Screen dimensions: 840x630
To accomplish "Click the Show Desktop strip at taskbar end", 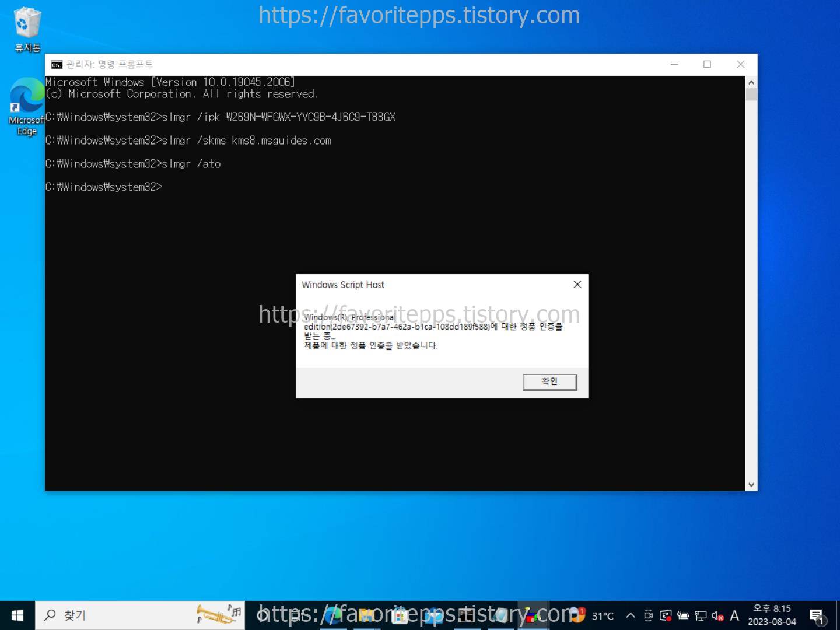I will pos(838,615).
